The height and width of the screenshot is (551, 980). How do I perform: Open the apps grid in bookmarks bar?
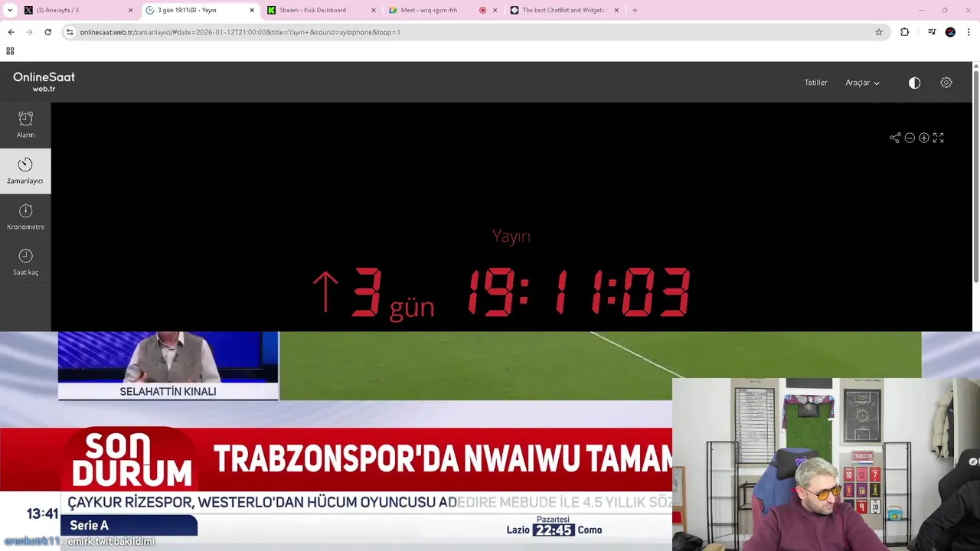pyautogui.click(x=10, y=51)
